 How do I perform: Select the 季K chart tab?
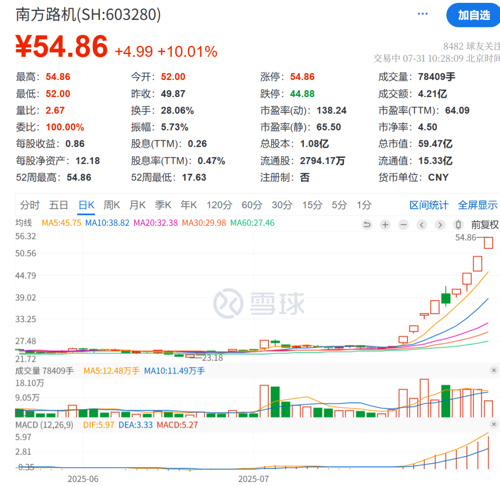[x=163, y=205]
